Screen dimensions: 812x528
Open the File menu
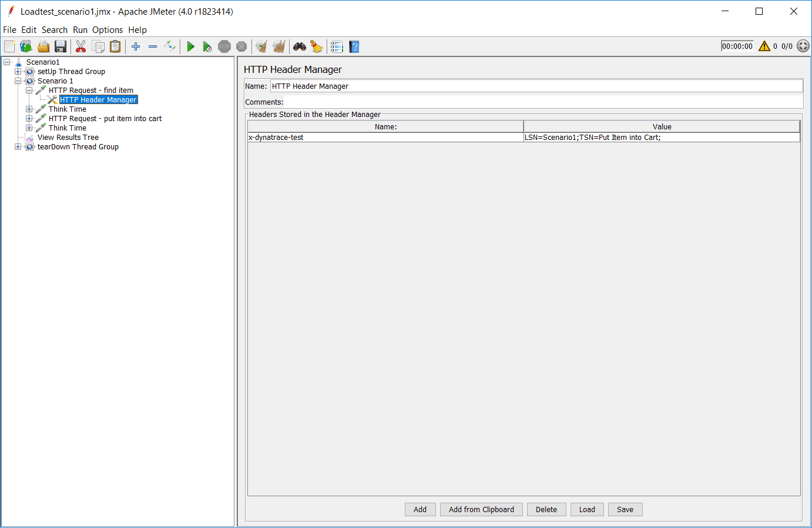(x=10, y=30)
